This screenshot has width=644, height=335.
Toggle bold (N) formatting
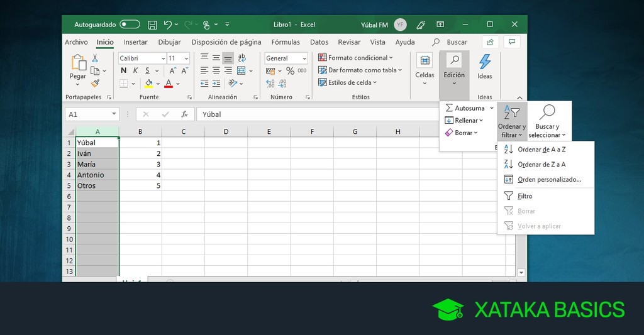(x=123, y=70)
